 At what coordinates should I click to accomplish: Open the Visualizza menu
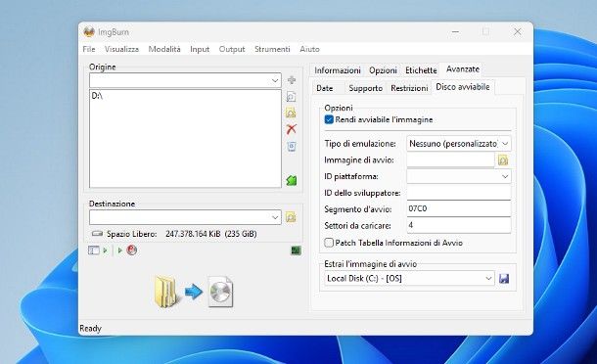pos(121,49)
